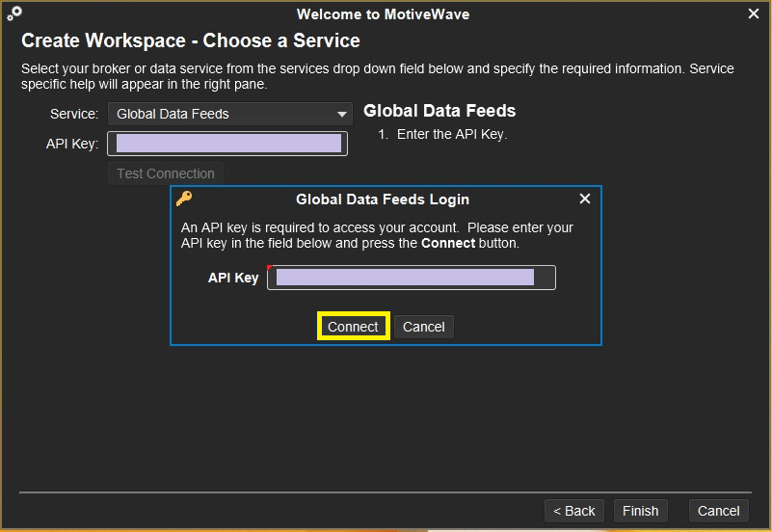This screenshot has height=532, width=772.
Task: Click the 'Create Workspace - Choose a Service' heading
Action: [191, 40]
